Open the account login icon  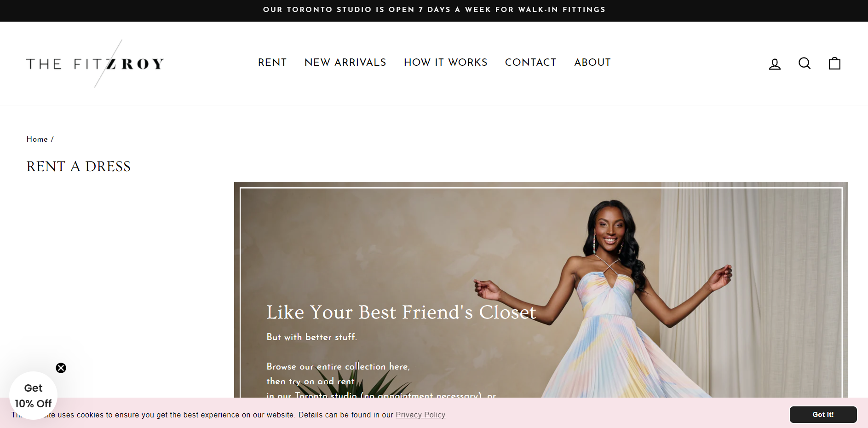[775, 64]
